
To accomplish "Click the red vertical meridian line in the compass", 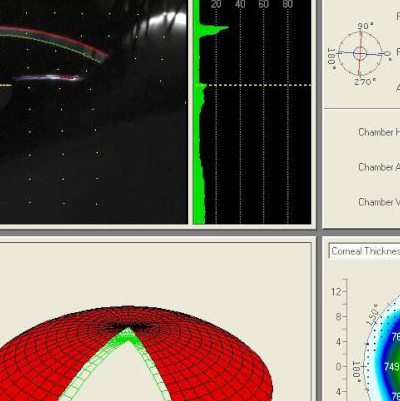I will coord(360,53).
